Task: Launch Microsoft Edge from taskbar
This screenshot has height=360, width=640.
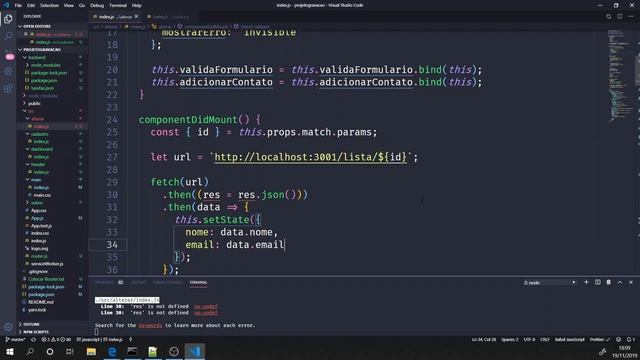Action: [112, 351]
